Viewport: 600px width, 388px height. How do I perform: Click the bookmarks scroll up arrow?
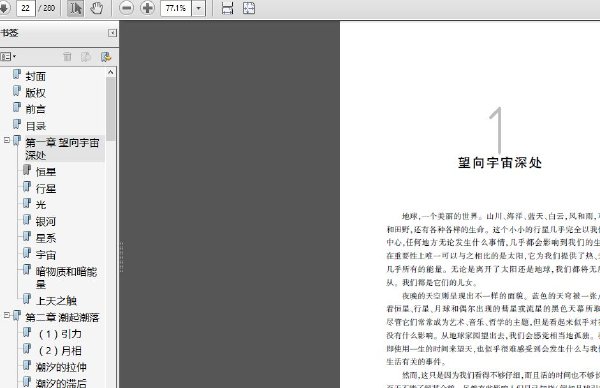pos(111,72)
